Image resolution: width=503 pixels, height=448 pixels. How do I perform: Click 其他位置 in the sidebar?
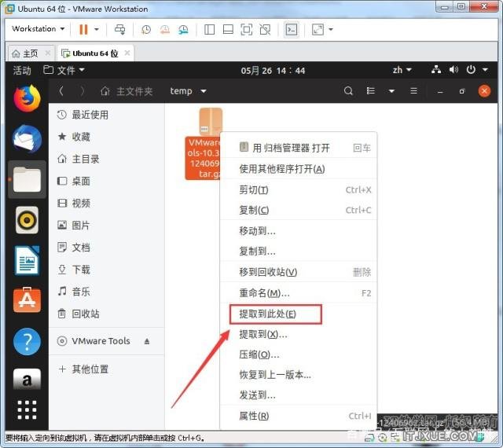click(x=90, y=369)
